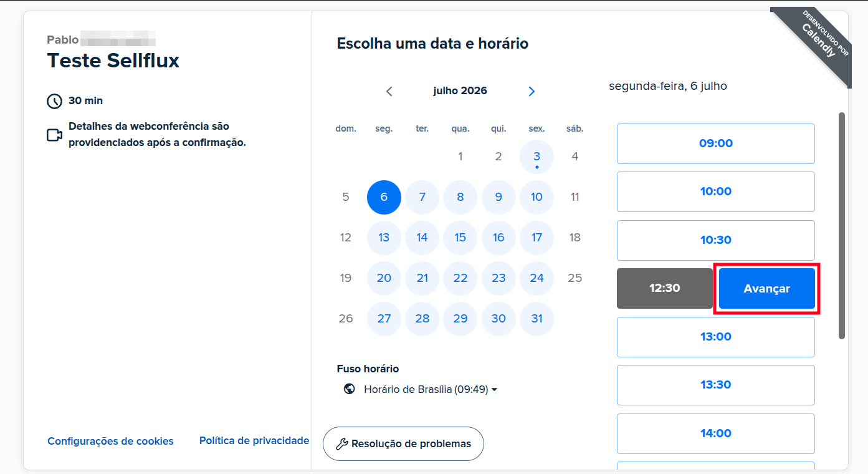This screenshot has width=868, height=474.
Task: Click the video camera conferencing icon
Action: [x=55, y=135]
